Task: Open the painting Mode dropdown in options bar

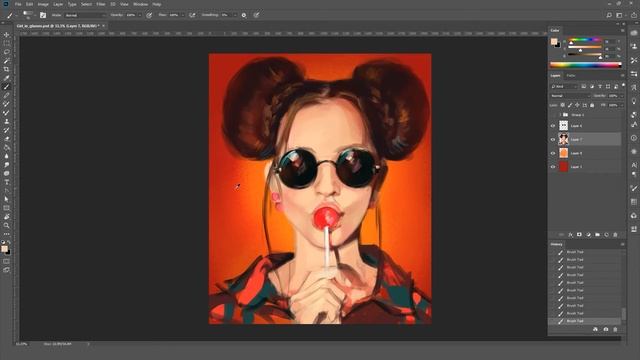Action: point(85,15)
